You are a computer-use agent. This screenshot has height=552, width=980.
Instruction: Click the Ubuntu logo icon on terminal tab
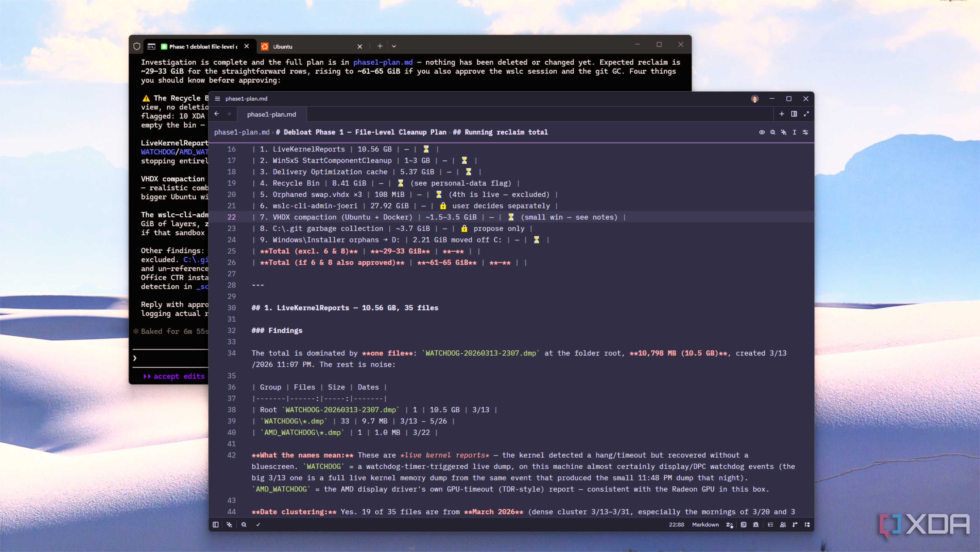tap(265, 46)
